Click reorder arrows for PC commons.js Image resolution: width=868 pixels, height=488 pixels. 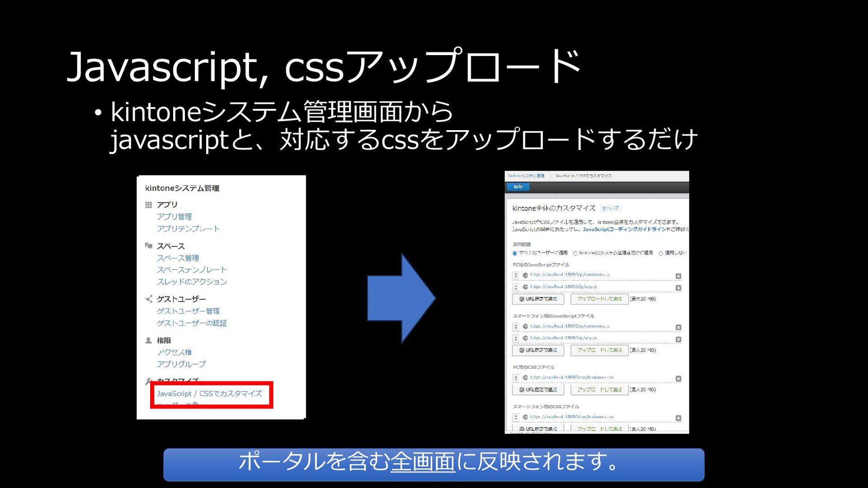coord(516,275)
